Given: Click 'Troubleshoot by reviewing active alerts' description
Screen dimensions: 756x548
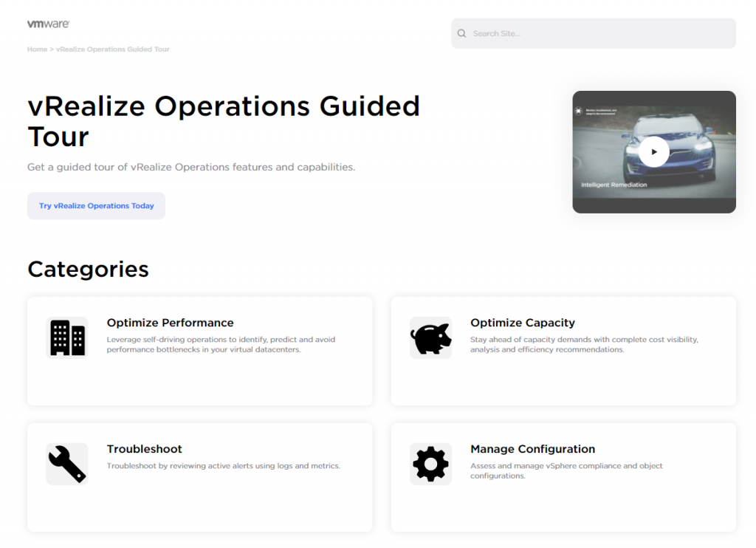Looking at the screenshot, I should 223,465.
